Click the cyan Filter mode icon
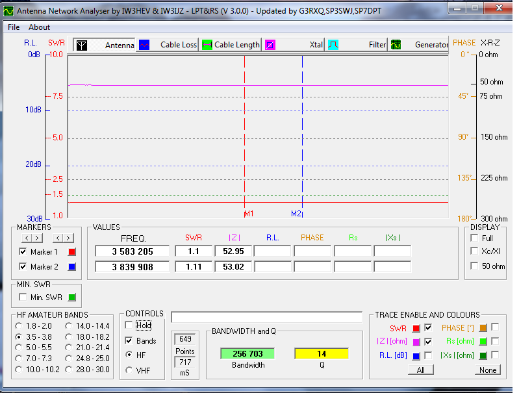 pyautogui.click(x=333, y=45)
